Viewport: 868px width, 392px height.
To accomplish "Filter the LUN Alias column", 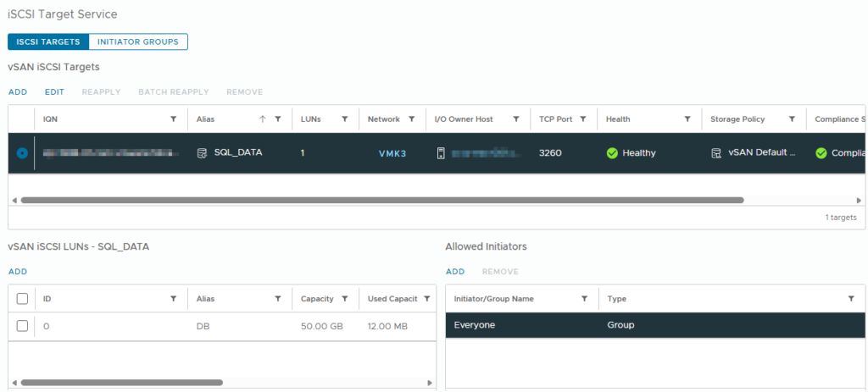I will click(x=278, y=299).
